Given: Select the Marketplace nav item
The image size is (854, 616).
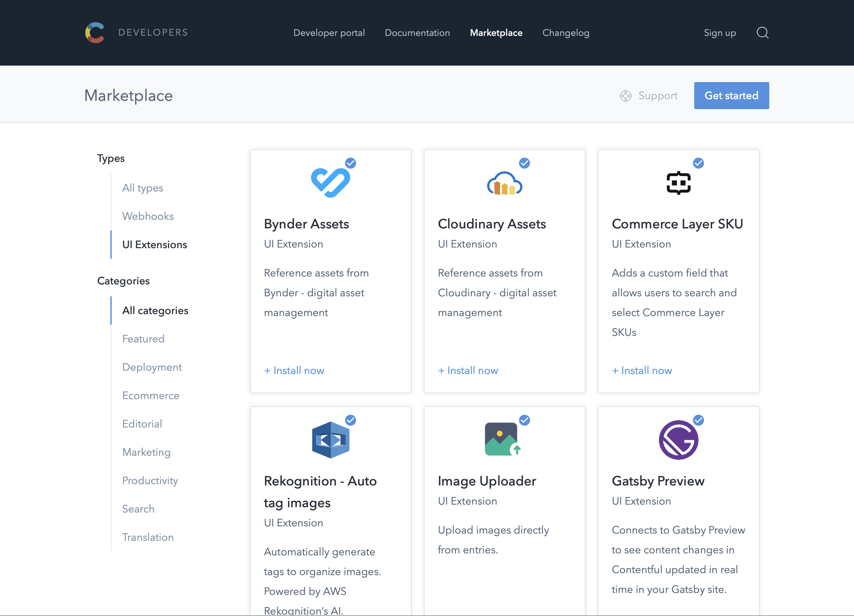Looking at the screenshot, I should [x=496, y=33].
